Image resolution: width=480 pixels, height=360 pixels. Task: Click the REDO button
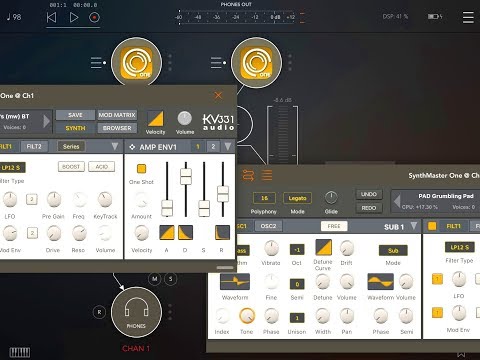tap(369, 208)
